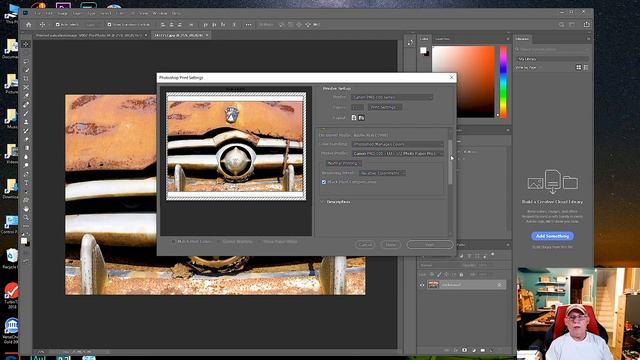Select the Move tool in the left toolbar
The image size is (640, 360).
pos(26,44)
